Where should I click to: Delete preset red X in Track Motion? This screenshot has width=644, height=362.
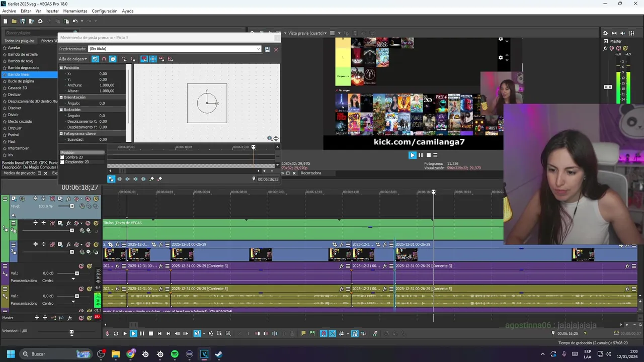coord(276,49)
